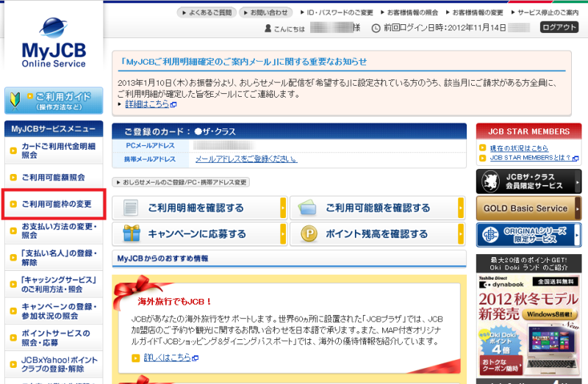Click the dynabook 2012秋冬モデル ad thumbnail
Screen dimensions: 588x384
528,326
